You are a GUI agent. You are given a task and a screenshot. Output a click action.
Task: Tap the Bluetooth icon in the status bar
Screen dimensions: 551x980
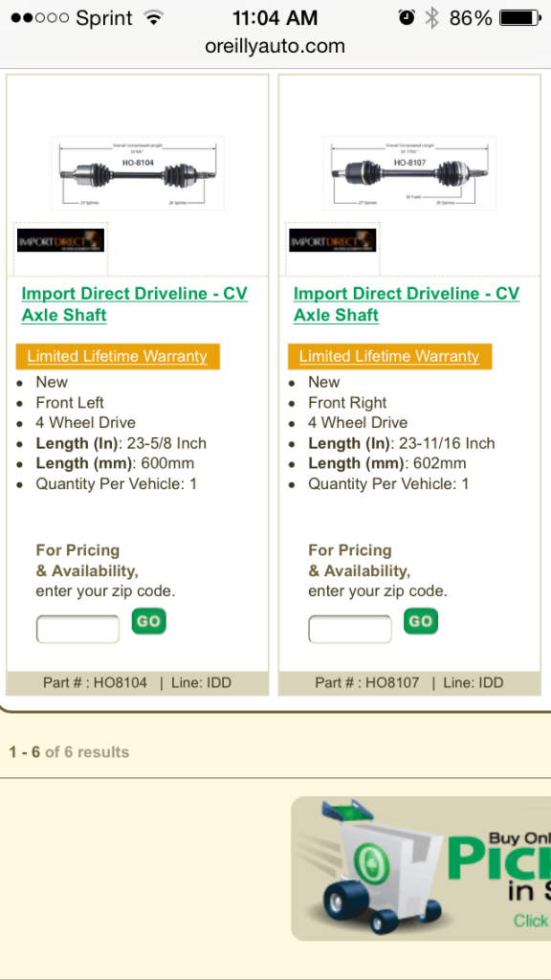(431, 18)
